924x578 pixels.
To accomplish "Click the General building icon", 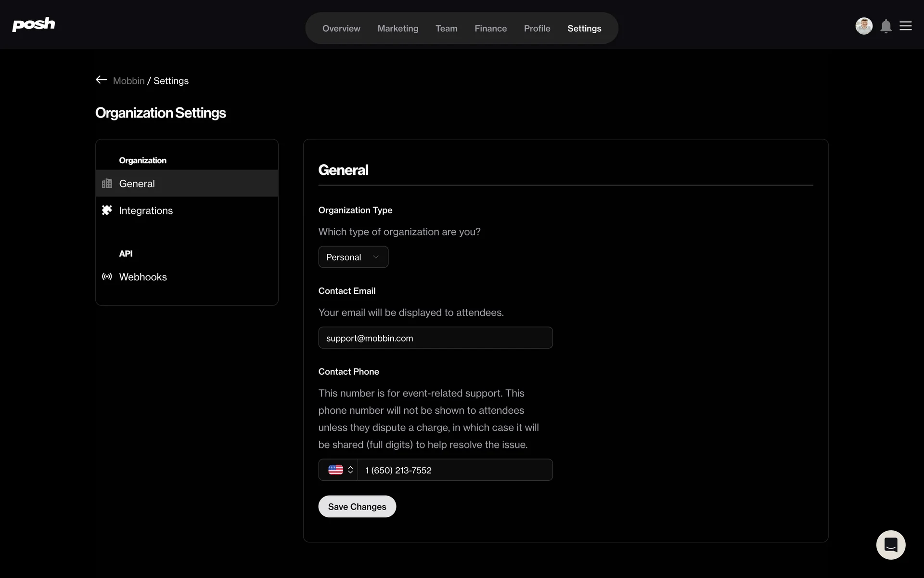I will [x=107, y=184].
